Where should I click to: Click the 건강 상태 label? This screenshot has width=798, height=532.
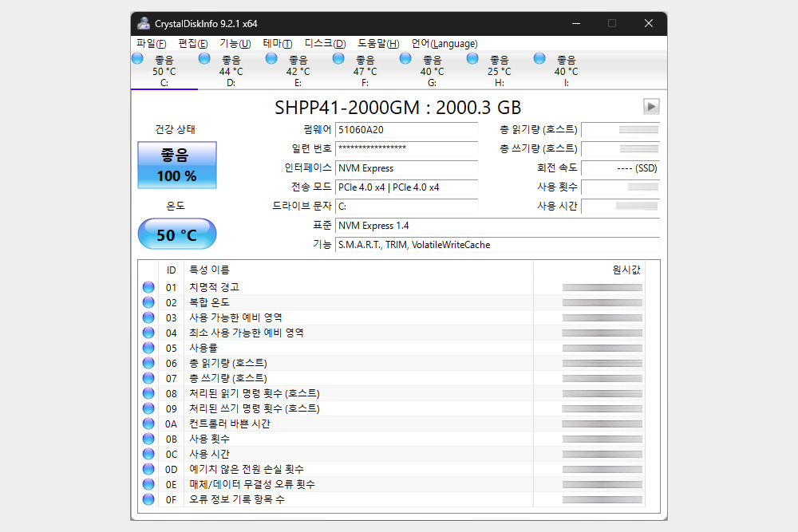[175, 129]
